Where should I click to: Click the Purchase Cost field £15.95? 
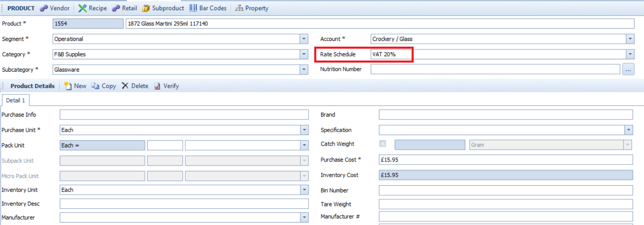pos(506,160)
